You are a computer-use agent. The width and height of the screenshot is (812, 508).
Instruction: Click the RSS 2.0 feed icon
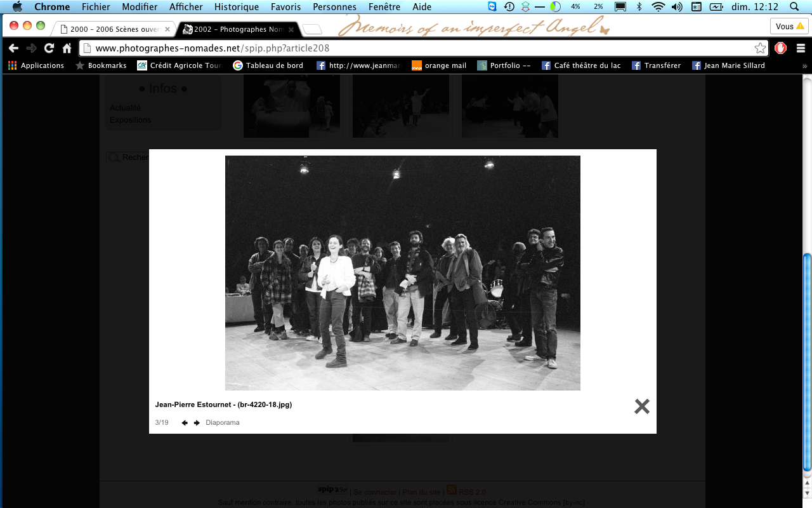[452, 490]
